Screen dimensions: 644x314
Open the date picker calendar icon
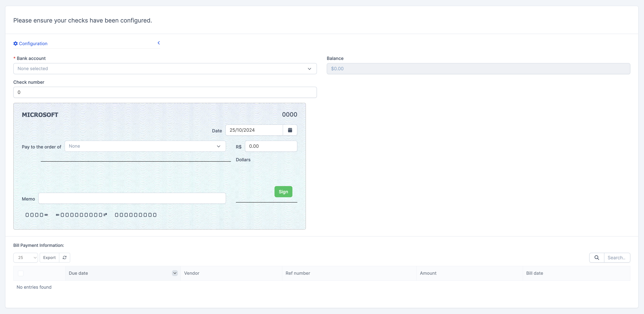290,130
